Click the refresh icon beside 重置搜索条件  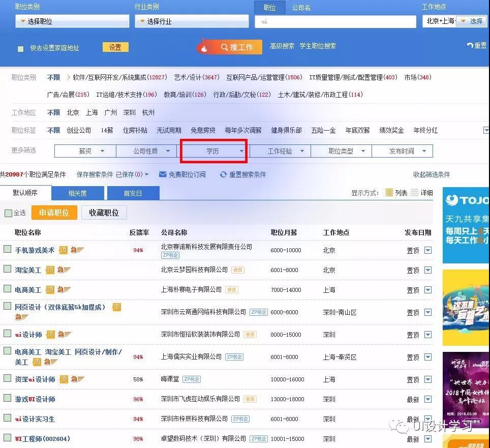click(223, 174)
